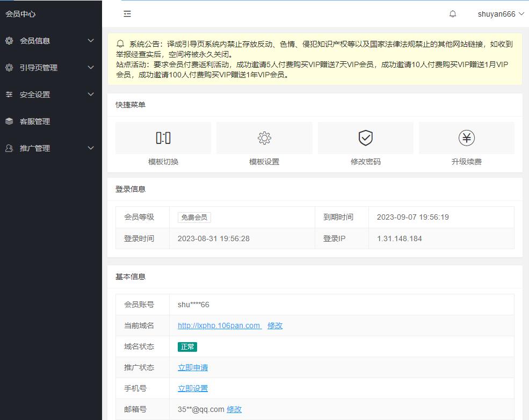This screenshot has width=529, height=420.
Task: Click the sidebar collapse hamburger icon
Action: click(x=127, y=14)
